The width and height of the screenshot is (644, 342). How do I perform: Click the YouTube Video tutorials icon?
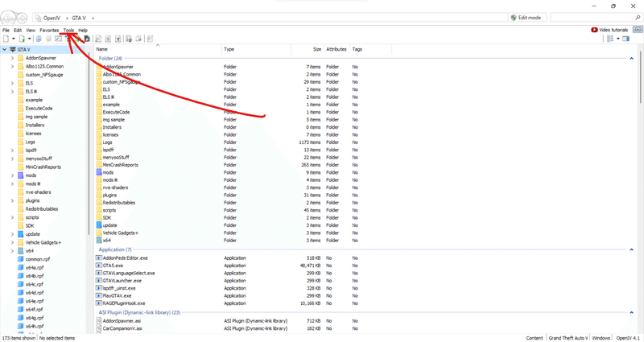(x=594, y=30)
